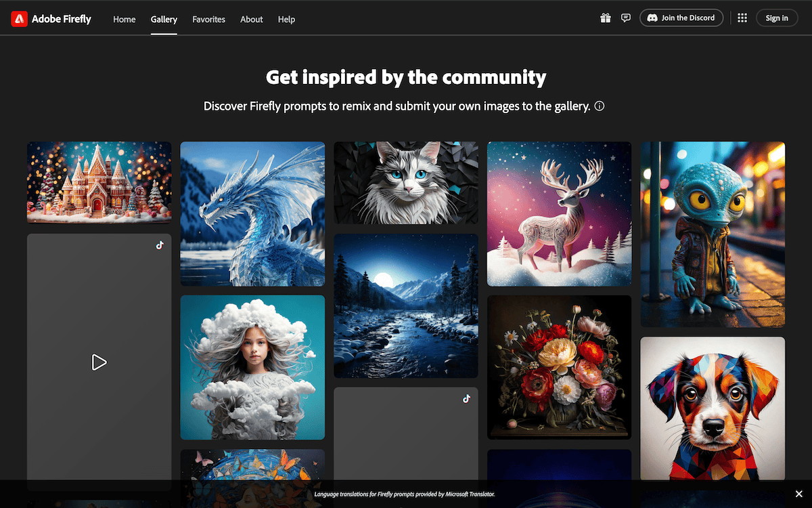
Task: Click TikTok icon on left video card
Action: coord(160,245)
